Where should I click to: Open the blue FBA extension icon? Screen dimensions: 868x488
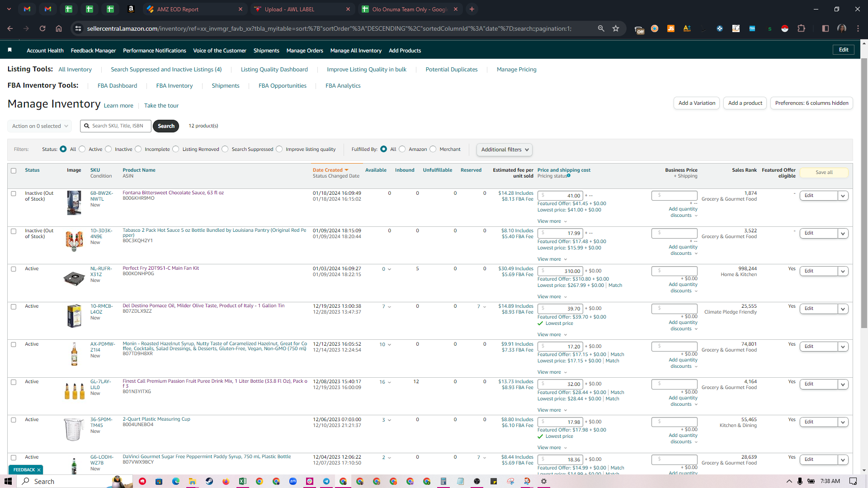[752, 28]
